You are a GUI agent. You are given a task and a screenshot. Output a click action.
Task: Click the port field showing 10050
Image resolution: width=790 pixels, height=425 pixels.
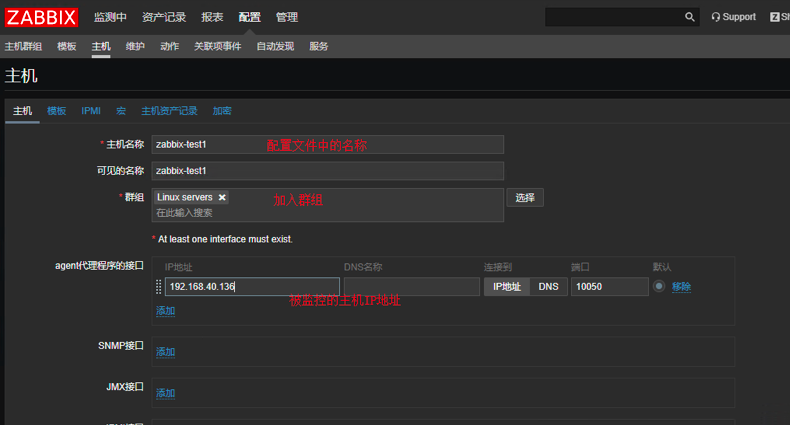tap(610, 287)
